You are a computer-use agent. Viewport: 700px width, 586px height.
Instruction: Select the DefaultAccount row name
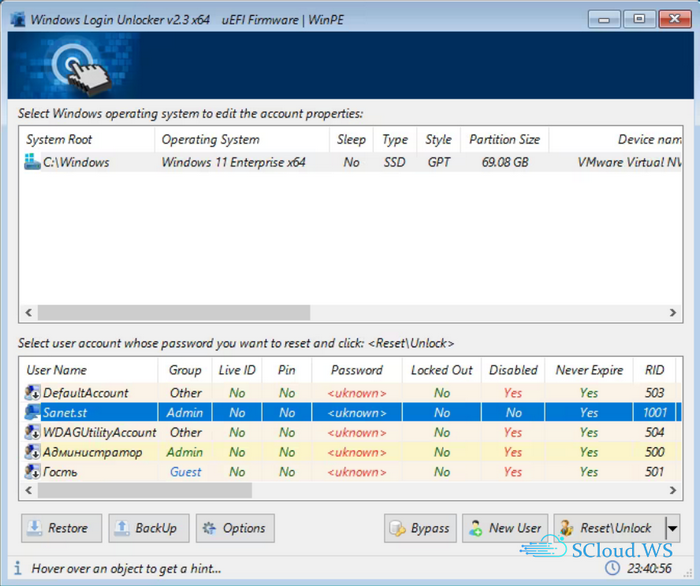tap(85, 393)
